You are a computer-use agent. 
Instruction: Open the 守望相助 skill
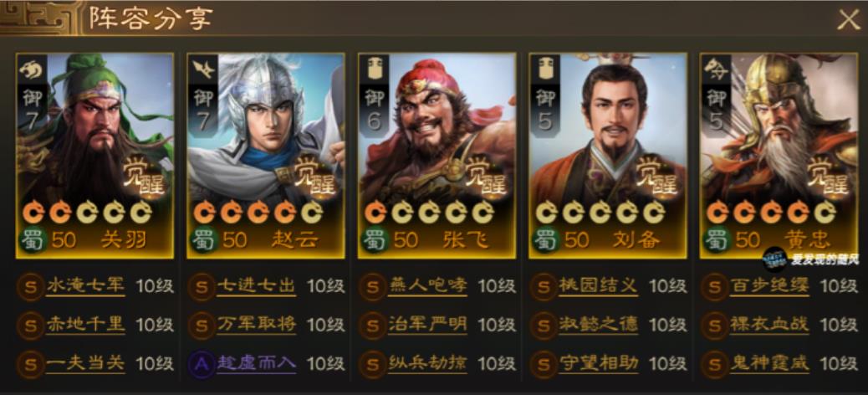point(598,363)
